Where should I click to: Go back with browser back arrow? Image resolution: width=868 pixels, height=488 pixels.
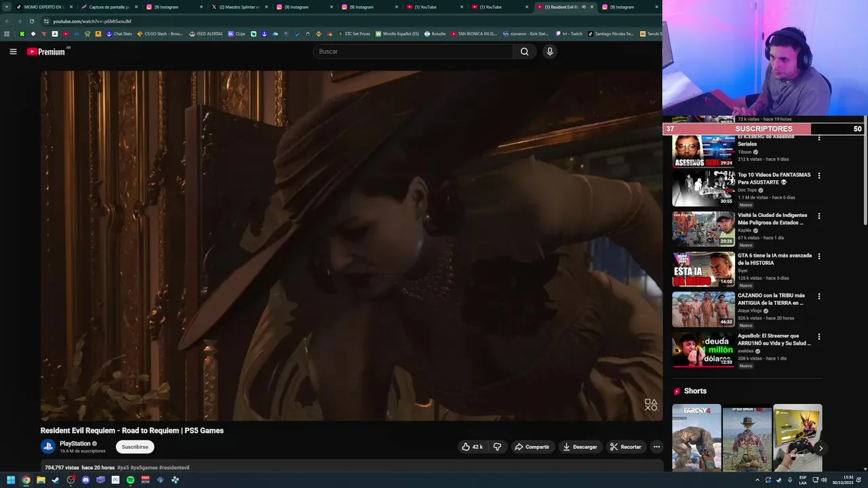coord(7,21)
